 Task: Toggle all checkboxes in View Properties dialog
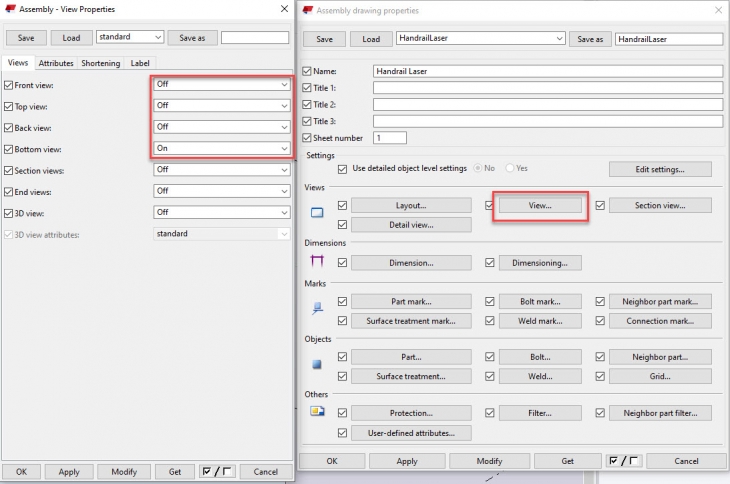[217, 471]
